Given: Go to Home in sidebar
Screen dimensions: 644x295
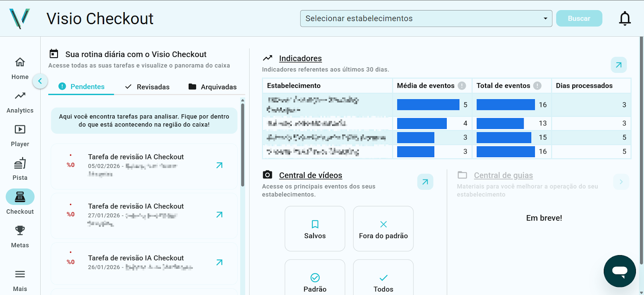Looking at the screenshot, I should click(20, 68).
